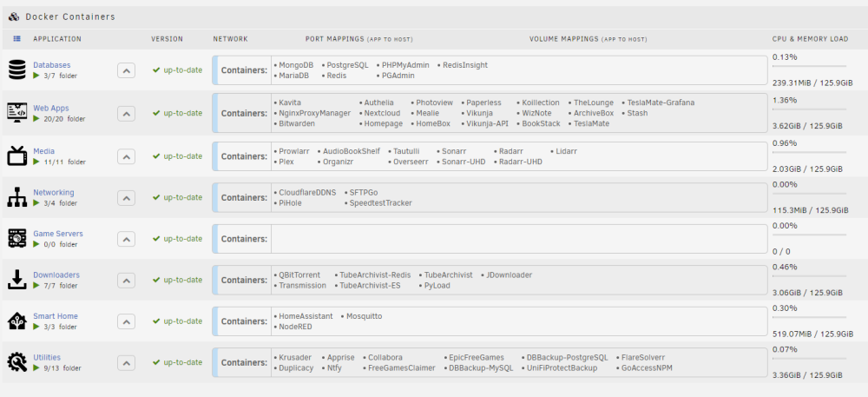Click the Volume Mappings column header
The height and width of the screenshot is (397, 868).
588,39
